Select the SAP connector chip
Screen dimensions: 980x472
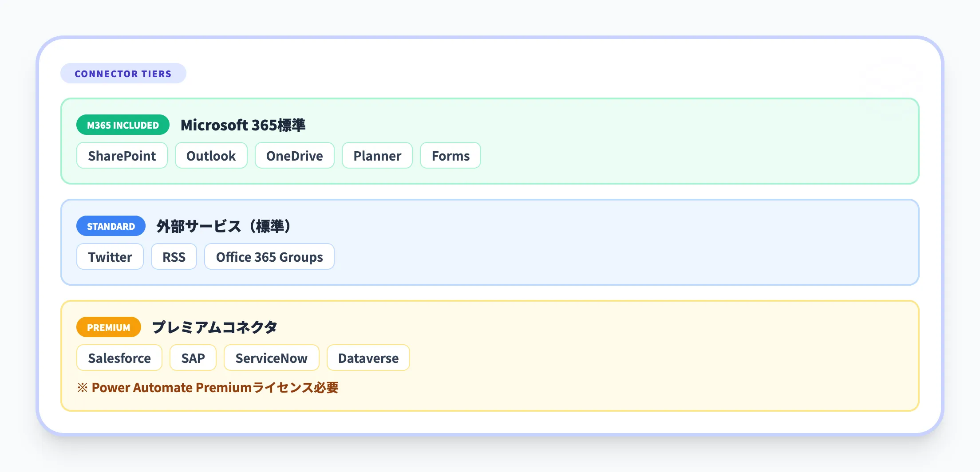(x=193, y=358)
